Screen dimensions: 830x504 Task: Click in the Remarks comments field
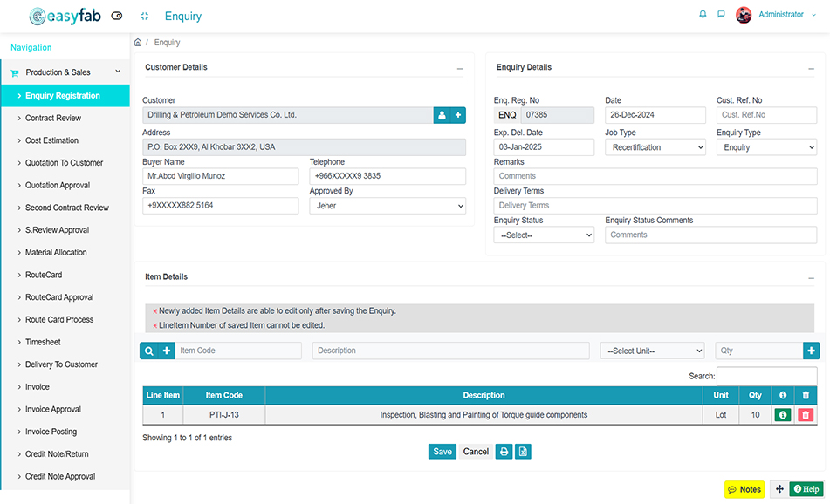click(x=655, y=176)
